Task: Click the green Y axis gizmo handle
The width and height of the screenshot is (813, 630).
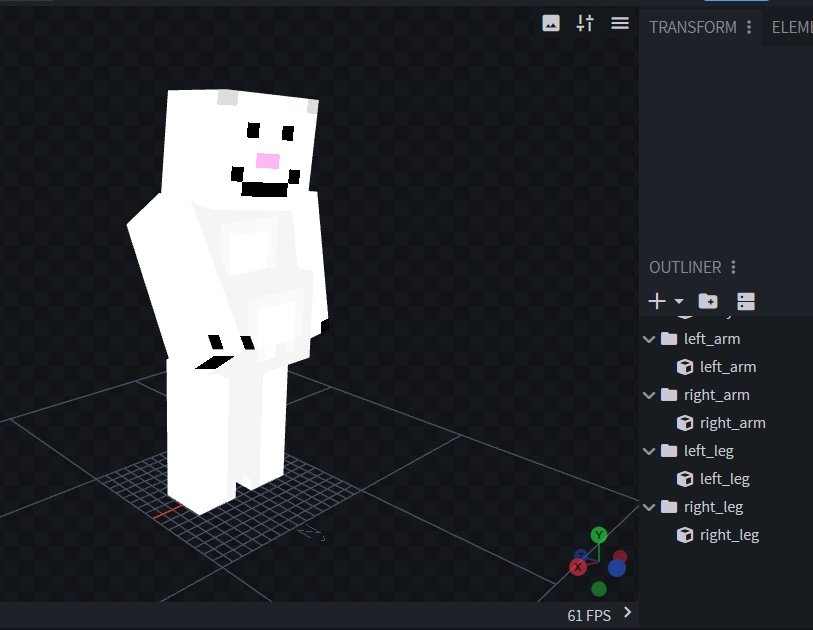Action: pyautogui.click(x=599, y=535)
